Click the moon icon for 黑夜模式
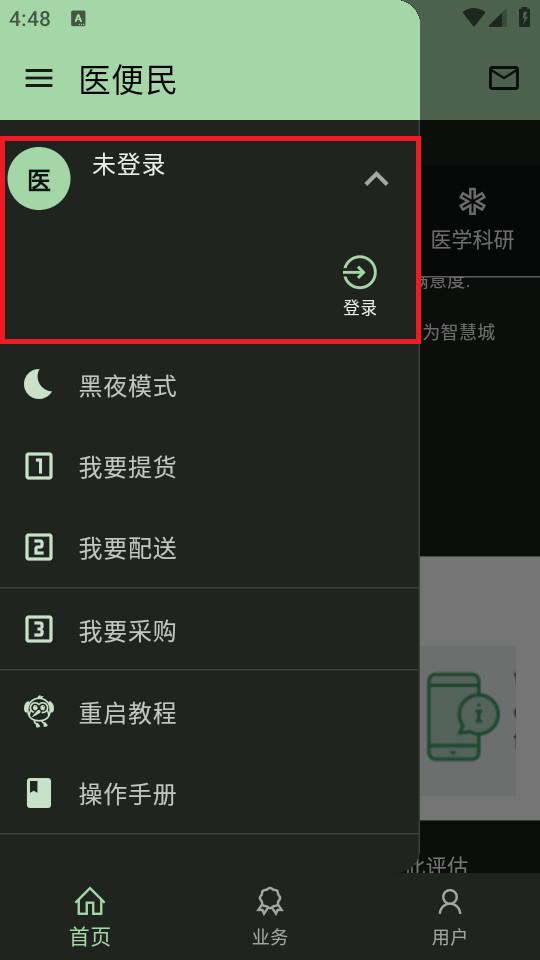 pyautogui.click(x=39, y=385)
